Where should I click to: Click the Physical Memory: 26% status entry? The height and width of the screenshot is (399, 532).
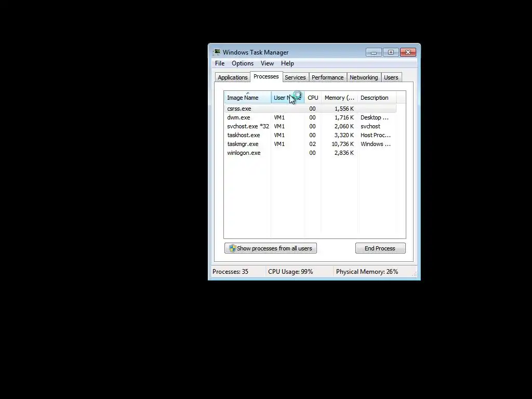[x=367, y=272]
